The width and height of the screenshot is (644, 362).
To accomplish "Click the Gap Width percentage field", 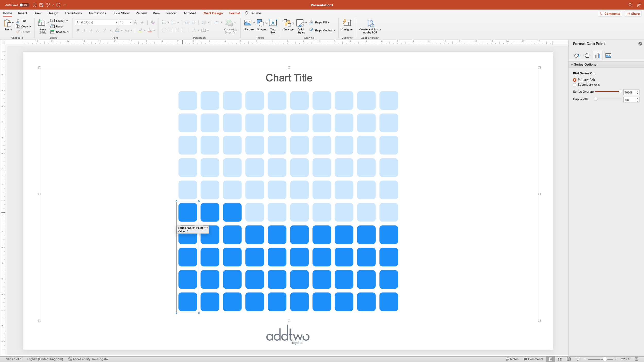I will click(x=630, y=100).
